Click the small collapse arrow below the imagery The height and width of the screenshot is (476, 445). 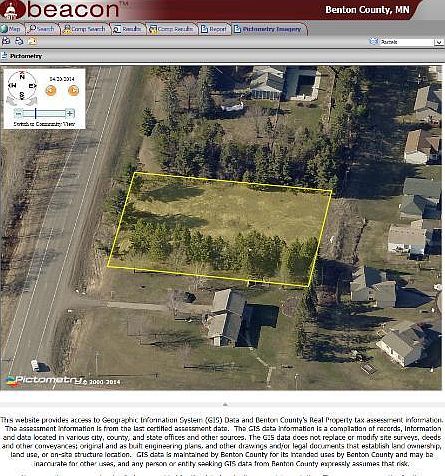click(x=225, y=404)
